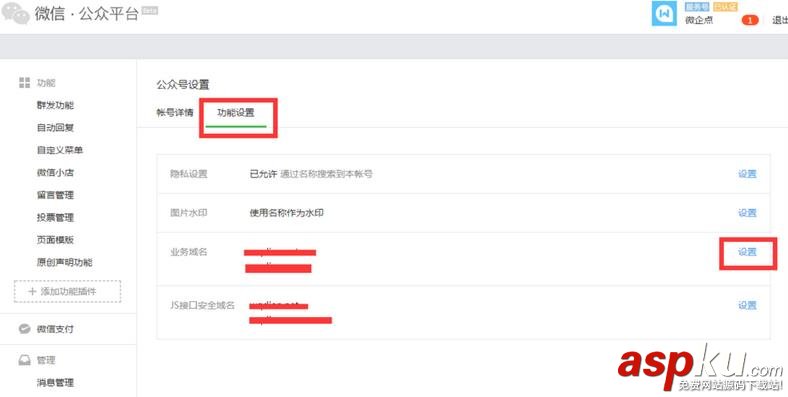Open 群发功能 in the sidebar
Screen dimensions: 788x397
[55, 106]
